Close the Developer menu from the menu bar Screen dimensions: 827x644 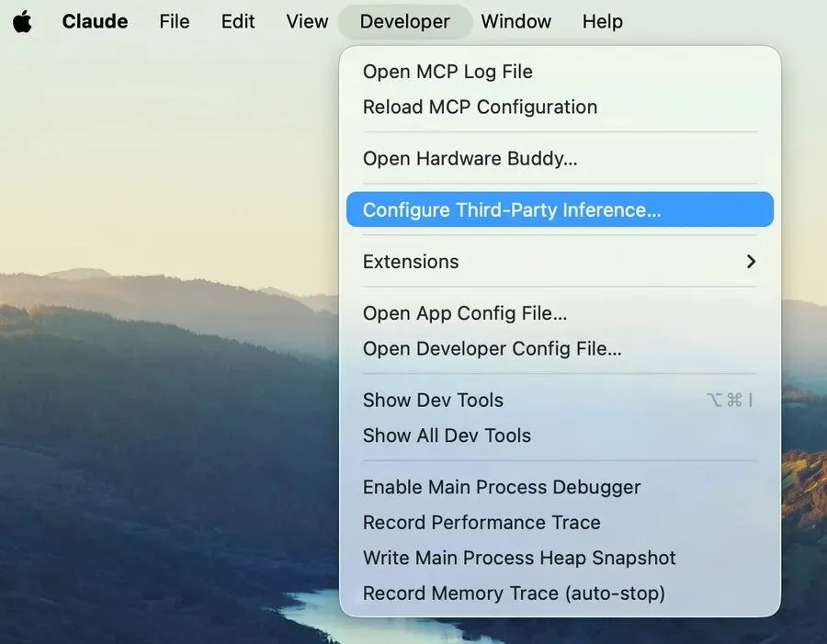click(404, 22)
